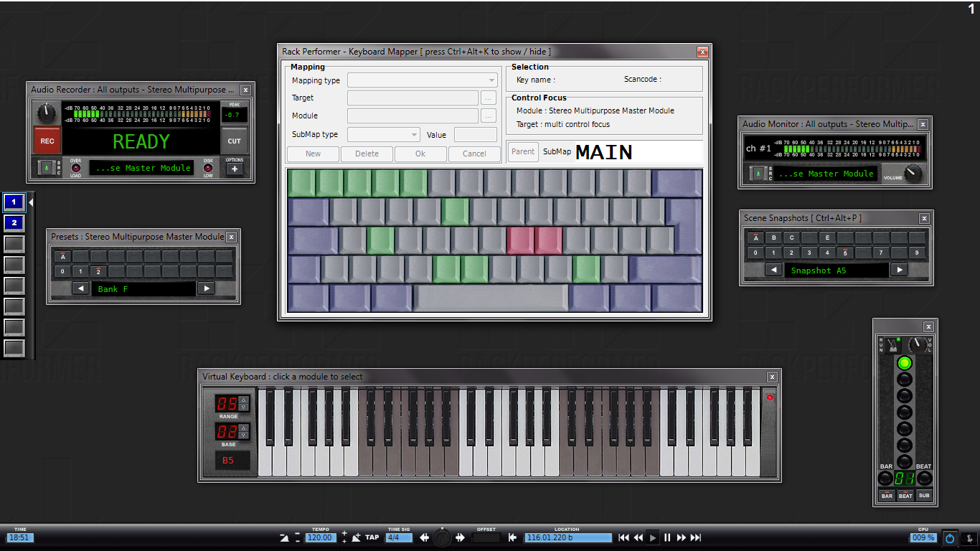
Task: Go to next preset bank after Bank F
Action: pos(206,288)
